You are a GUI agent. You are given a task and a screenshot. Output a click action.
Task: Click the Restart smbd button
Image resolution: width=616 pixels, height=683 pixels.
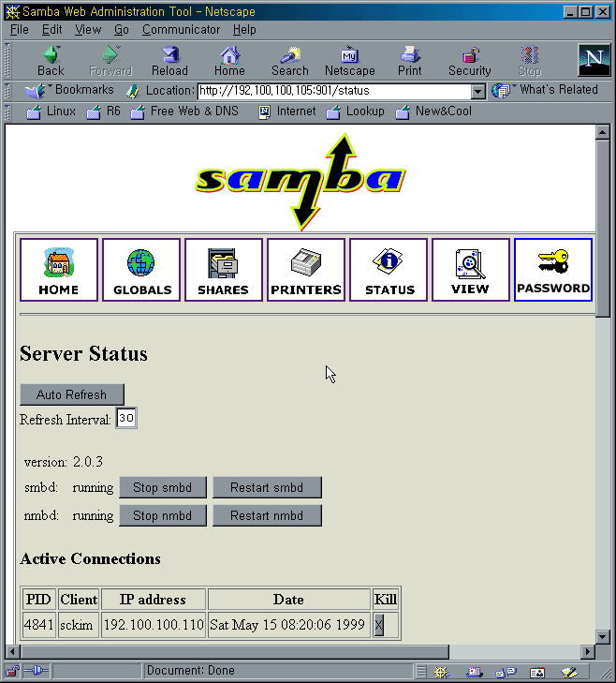267,487
